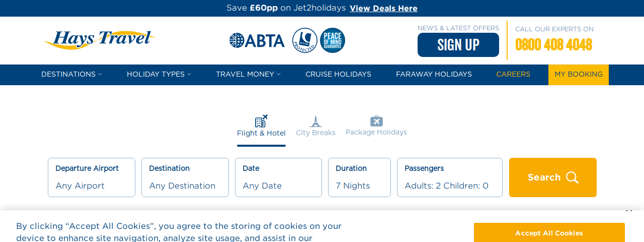Viewport: 644px width, 242px height.
Task: Open My Booking
Action: click(579, 75)
